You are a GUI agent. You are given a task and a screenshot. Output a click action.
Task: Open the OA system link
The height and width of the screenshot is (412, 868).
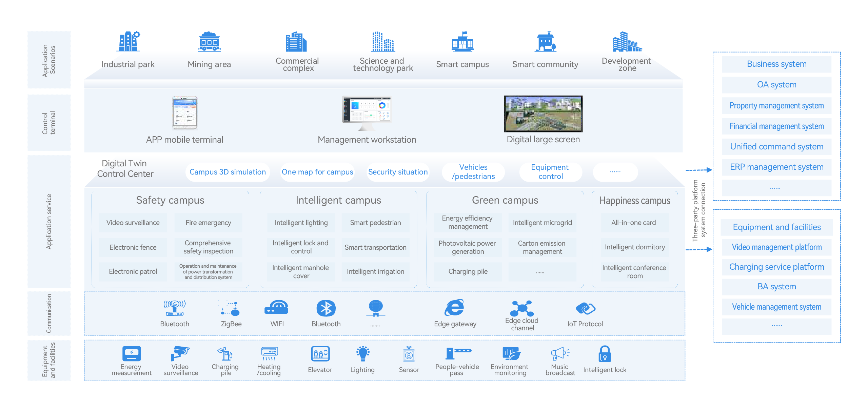pos(776,85)
